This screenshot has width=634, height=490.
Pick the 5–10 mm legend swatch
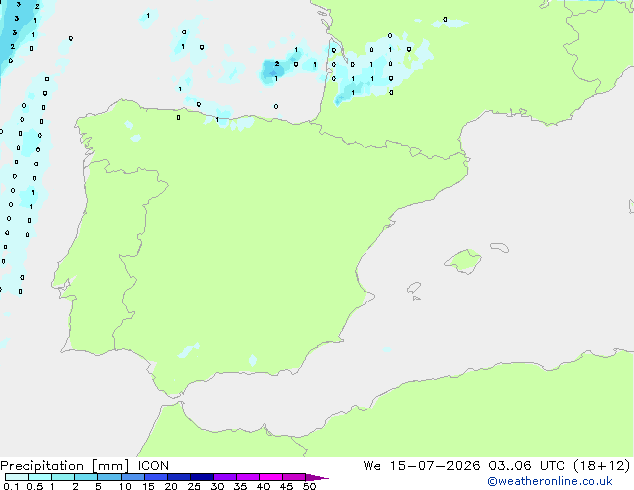(109, 477)
